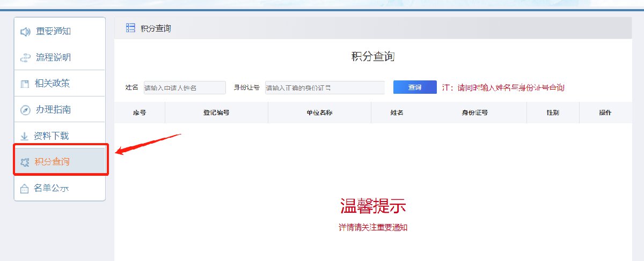This screenshot has width=644, height=261.
Task: Click the book icon beside 相关政策
Action: pos(25,84)
